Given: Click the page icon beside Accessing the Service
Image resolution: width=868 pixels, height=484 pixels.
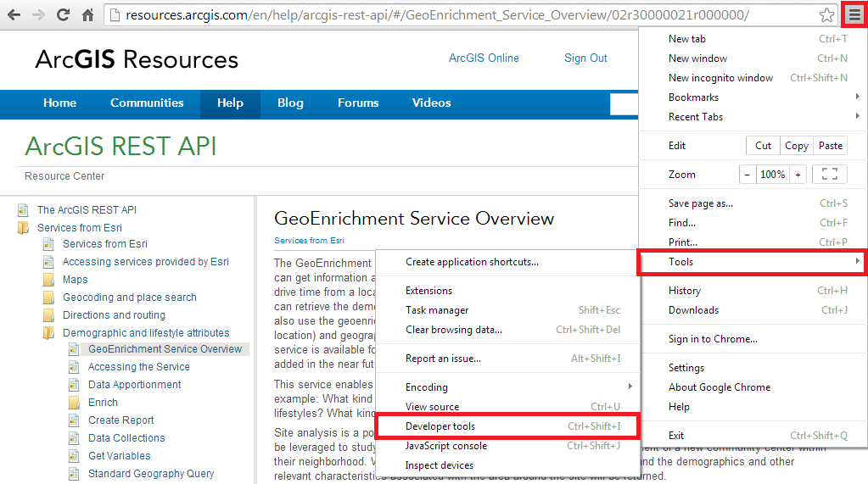Looking at the screenshot, I should pos(74,367).
